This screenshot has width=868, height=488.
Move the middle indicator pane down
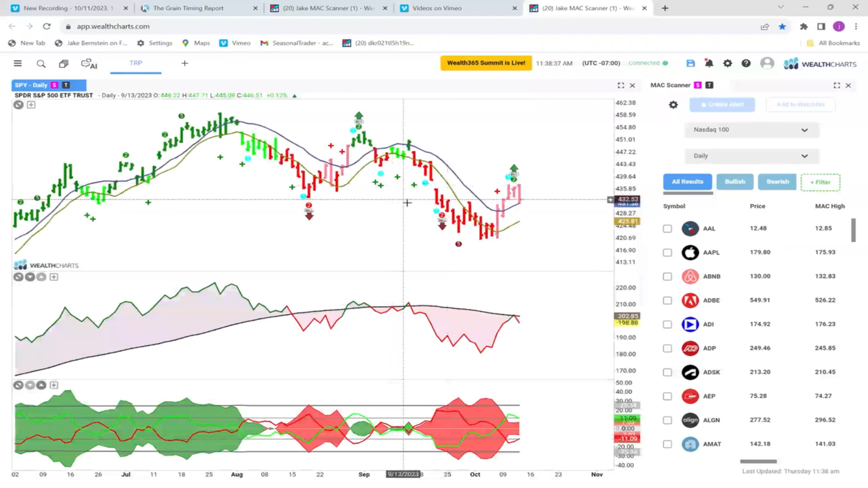(x=30, y=277)
